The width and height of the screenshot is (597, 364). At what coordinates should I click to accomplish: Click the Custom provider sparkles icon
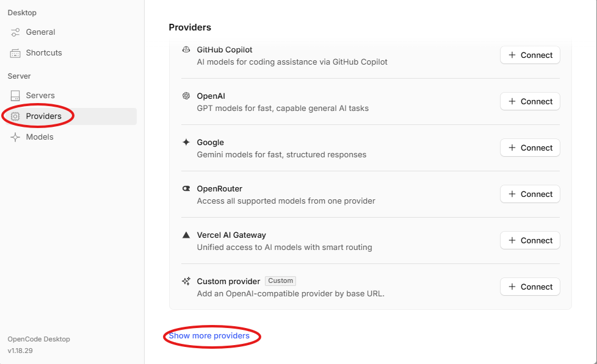tap(186, 282)
